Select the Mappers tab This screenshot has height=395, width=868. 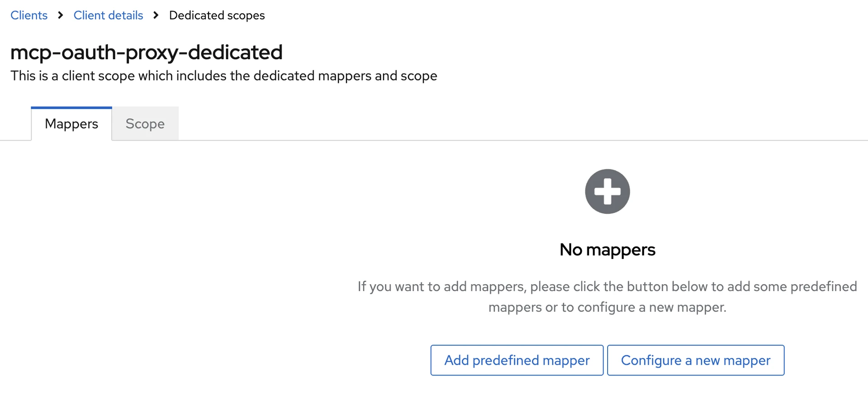click(x=71, y=123)
